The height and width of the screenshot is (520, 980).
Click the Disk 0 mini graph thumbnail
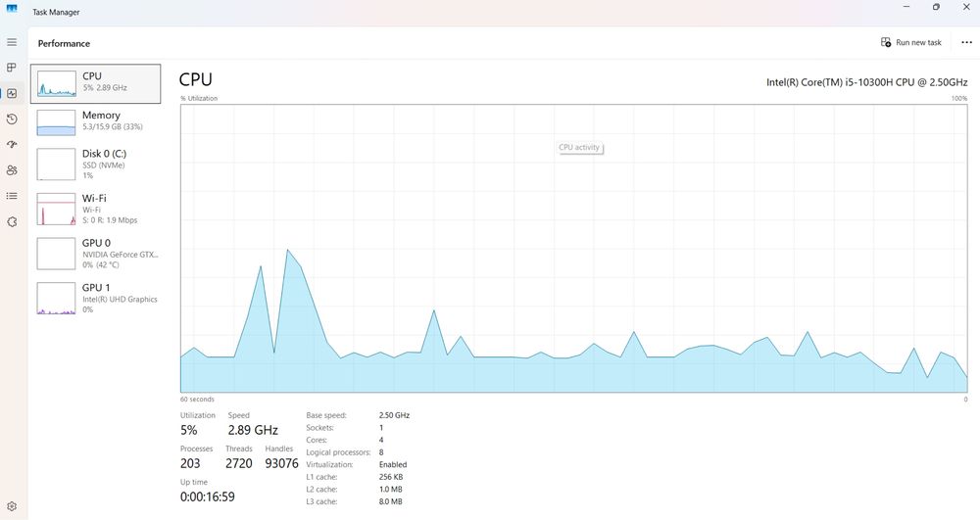(x=56, y=165)
